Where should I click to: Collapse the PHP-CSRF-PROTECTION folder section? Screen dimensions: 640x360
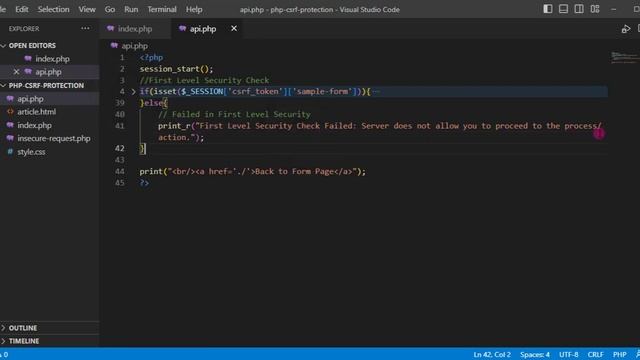tap(46, 85)
